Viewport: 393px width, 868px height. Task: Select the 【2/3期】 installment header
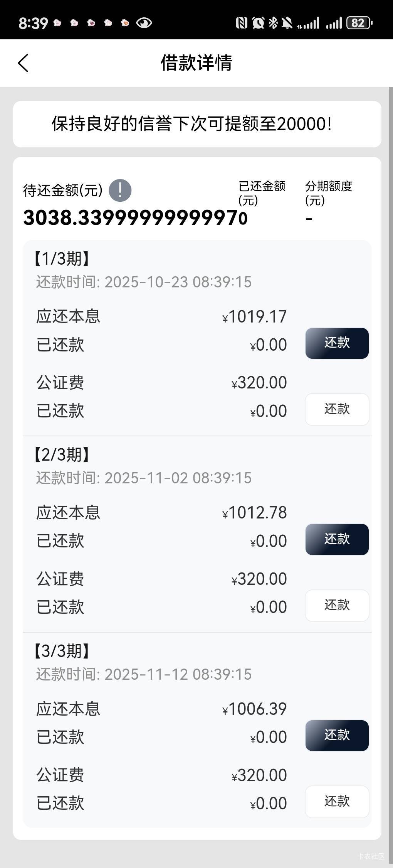point(62,455)
